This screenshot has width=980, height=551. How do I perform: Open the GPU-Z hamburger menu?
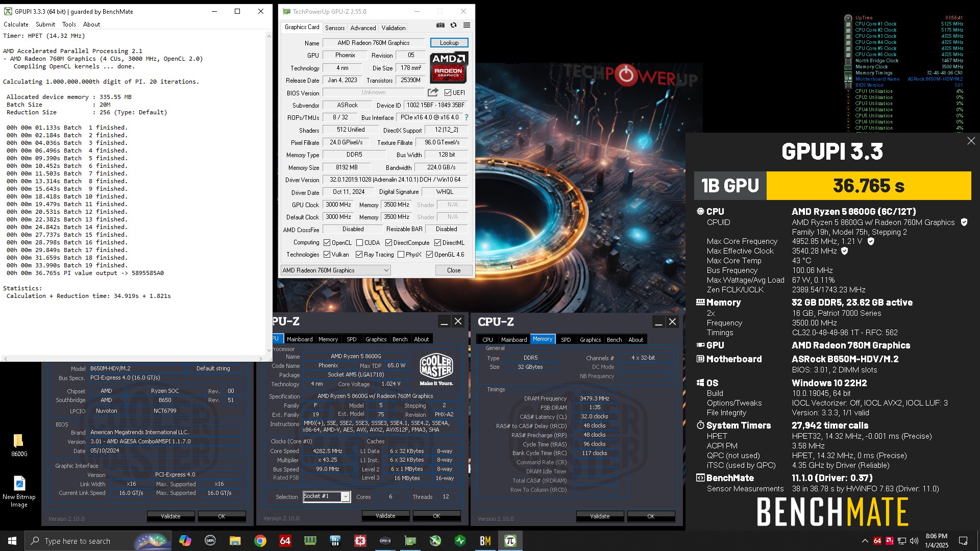(467, 25)
